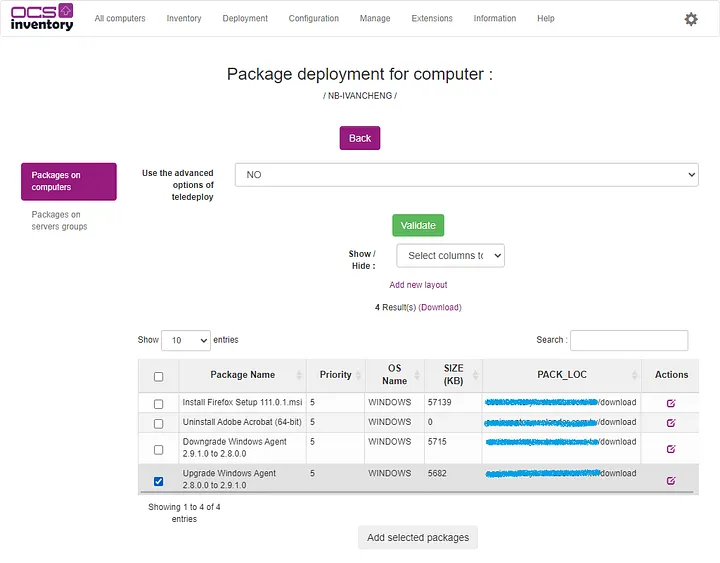This screenshot has height=563, width=720.
Task: Focus the table Search input field
Action: tap(629, 340)
